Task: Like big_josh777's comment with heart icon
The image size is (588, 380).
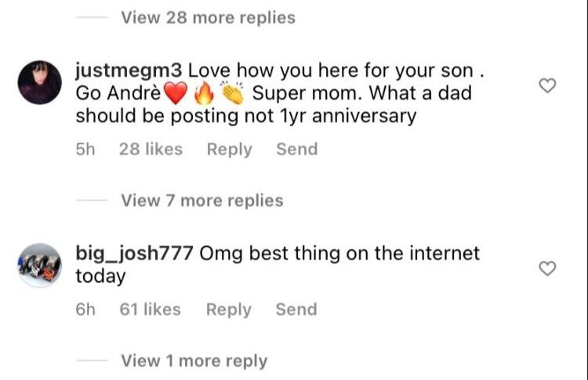Action: click(x=548, y=269)
